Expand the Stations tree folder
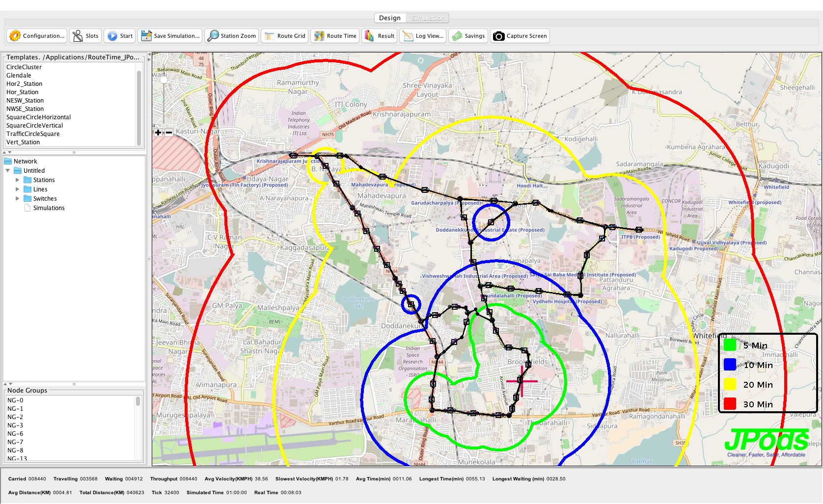This screenshot has width=823, height=504. click(x=18, y=180)
